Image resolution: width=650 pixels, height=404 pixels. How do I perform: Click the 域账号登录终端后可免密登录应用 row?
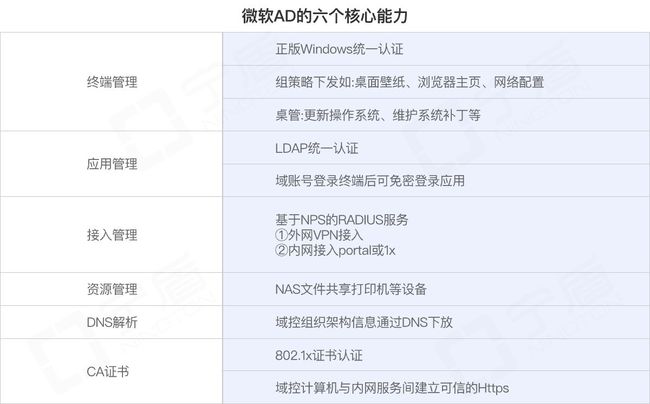436,180
